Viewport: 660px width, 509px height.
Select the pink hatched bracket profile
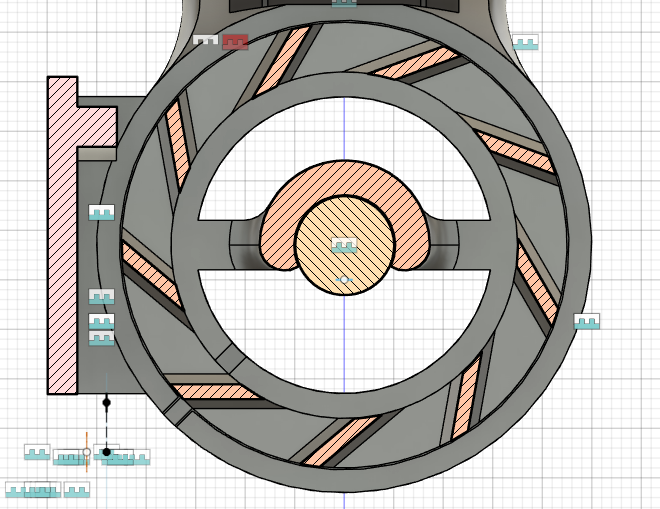point(63,236)
